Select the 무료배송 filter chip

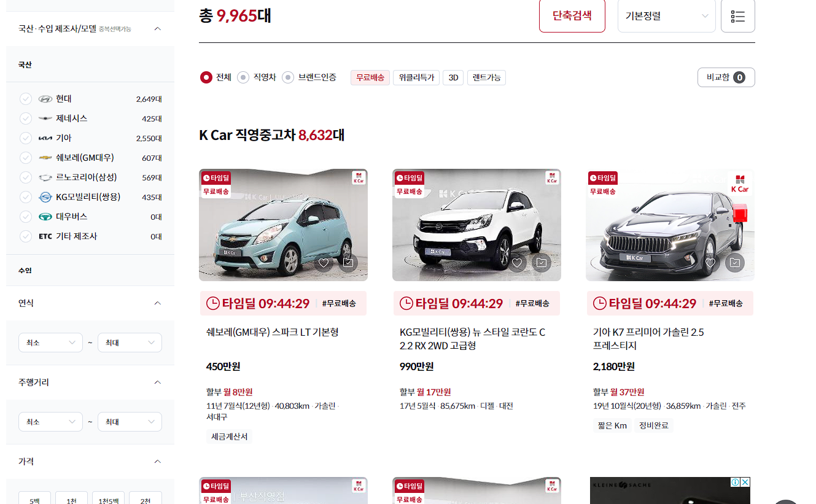tap(370, 77)
